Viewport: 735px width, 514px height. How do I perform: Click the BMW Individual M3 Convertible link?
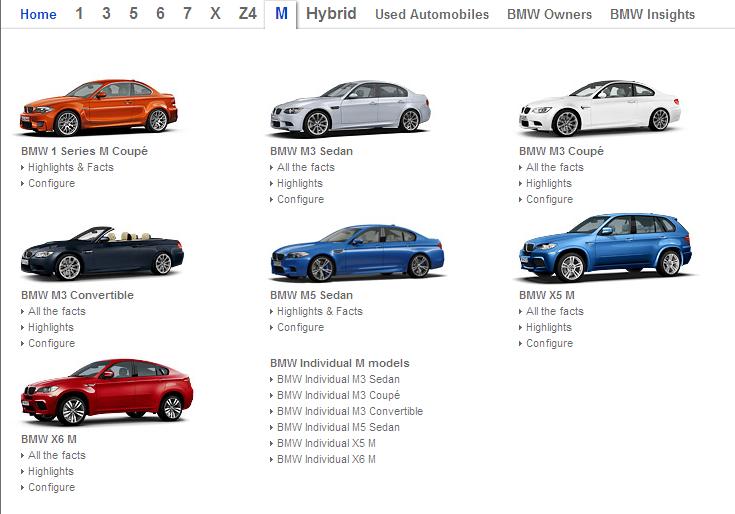(x=350, y=412)
